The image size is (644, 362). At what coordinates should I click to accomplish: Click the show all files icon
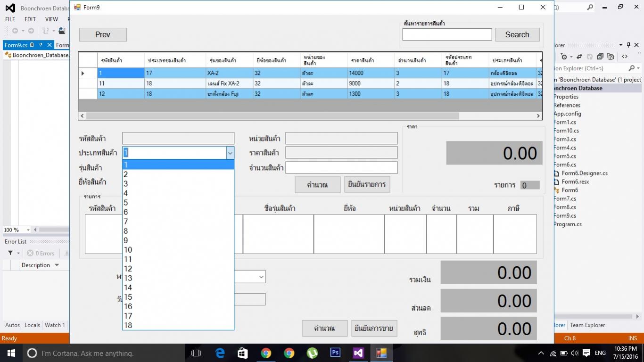point(611,57)
